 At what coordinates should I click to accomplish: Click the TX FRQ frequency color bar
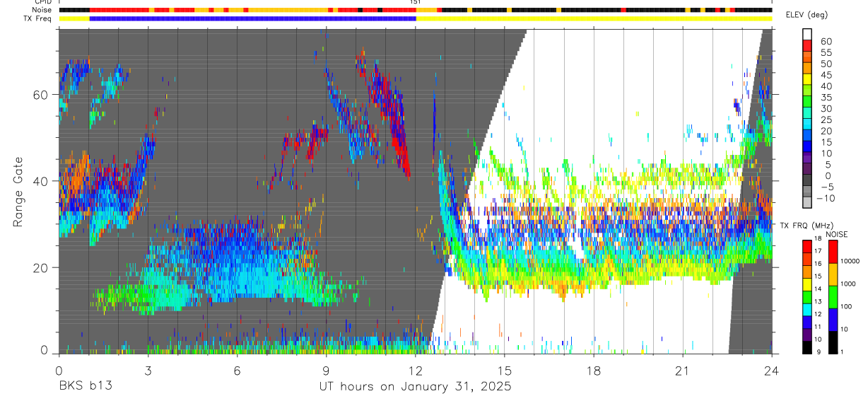coord(808,296)
